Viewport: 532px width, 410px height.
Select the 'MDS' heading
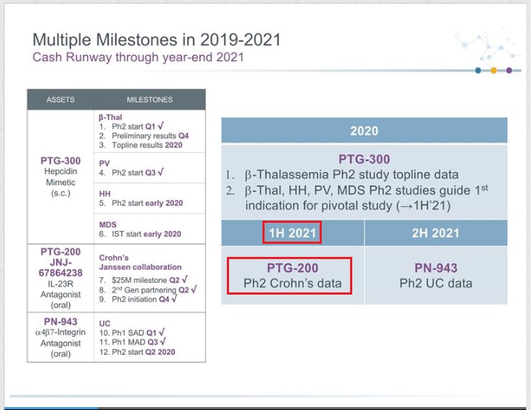click(107, 224)
